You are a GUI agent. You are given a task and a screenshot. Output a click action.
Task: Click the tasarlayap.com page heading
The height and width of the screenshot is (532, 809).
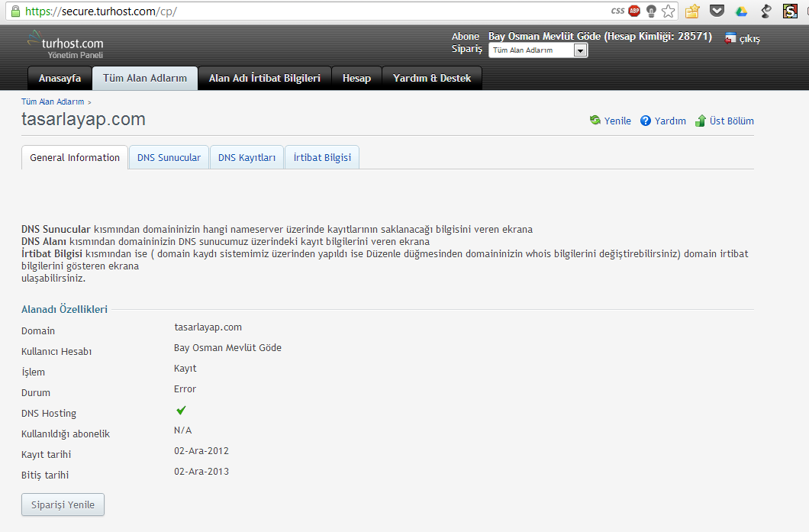pos(84,119)
